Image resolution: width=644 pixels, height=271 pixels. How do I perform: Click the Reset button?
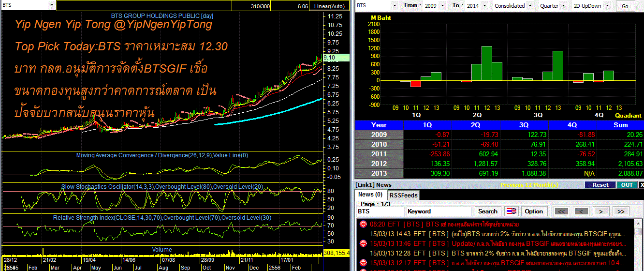(600, 185)
